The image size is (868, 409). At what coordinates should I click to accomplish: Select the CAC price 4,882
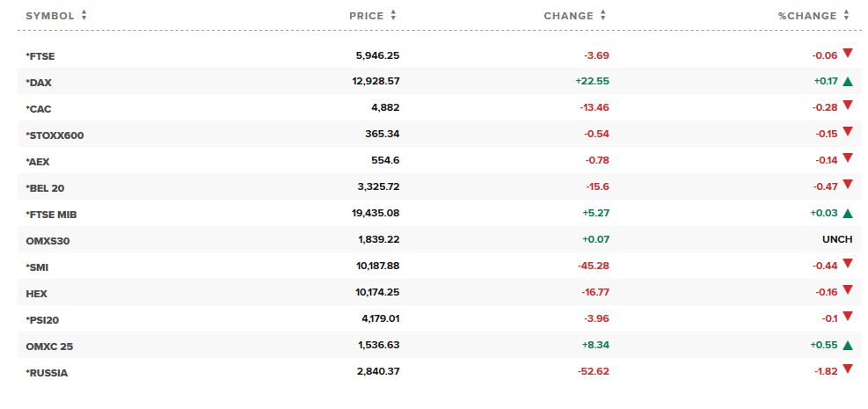click(385, 108)
